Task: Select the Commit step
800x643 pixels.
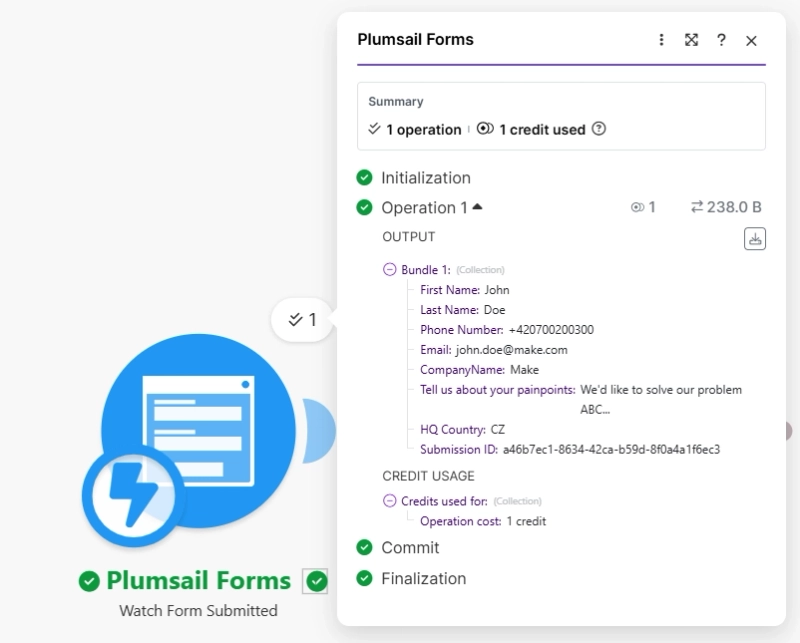Action: pos(410,547)
